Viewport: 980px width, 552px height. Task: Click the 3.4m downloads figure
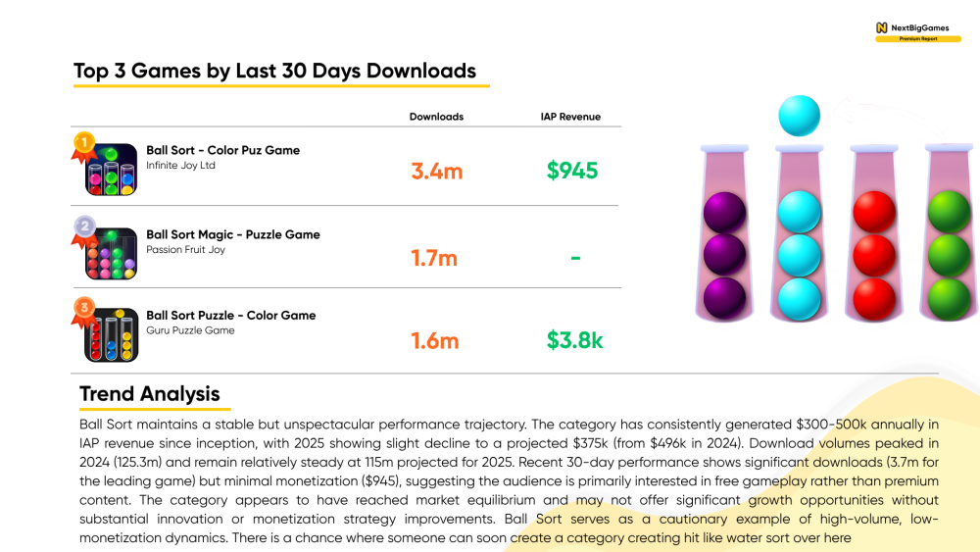click(437, 171)
